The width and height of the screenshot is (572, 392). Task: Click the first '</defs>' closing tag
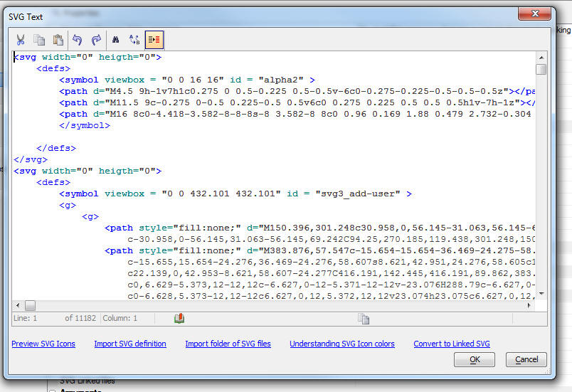pyautogui.click(x=56, y=149)
